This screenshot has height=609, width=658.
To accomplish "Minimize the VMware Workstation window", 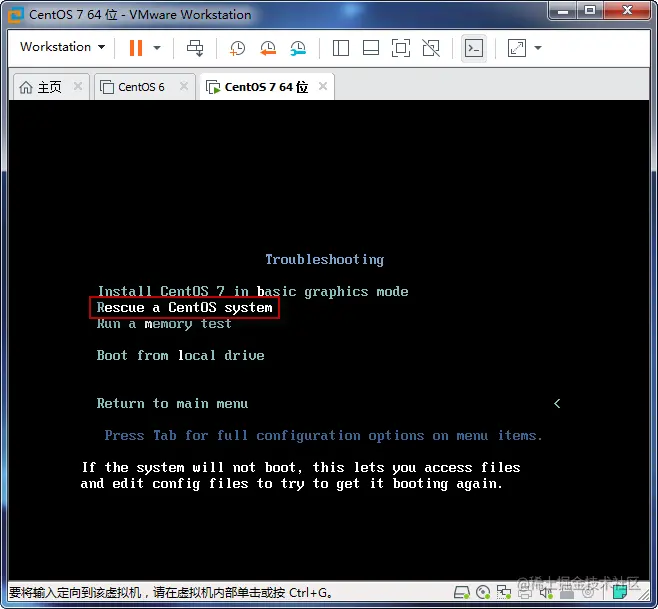I will tap(563, 10).
